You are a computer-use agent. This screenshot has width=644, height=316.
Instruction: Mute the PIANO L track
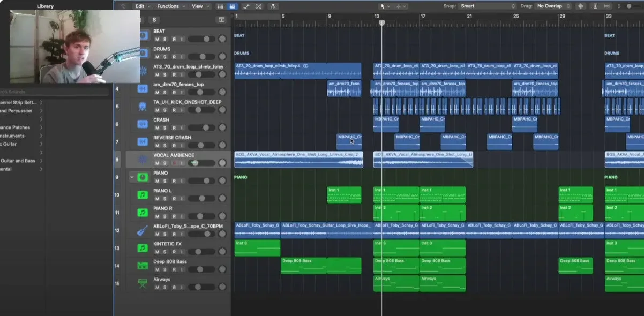pyautogui.click(x=157, y=199)
